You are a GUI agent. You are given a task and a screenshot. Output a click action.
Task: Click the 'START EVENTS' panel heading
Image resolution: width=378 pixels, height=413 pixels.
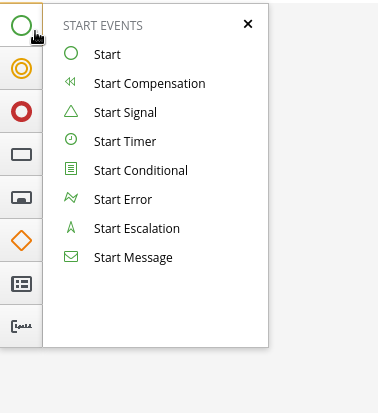coord(103,26)
